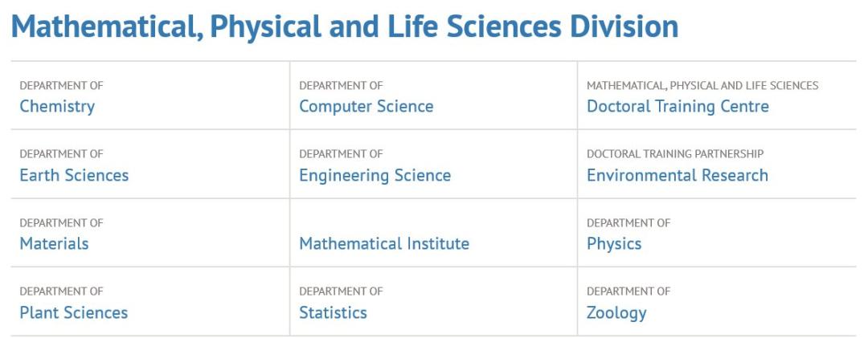
Task: Open the Mathematical Institute link
Action: (x=384, y=243)
